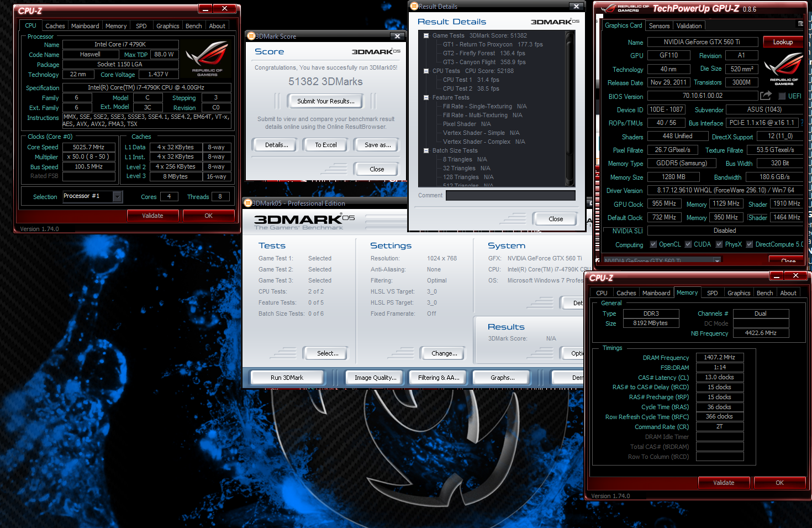Select 'GT3 - Canyon Flight' result row
The height and width of the screenshot is (528, 812).
click(484, 62)
